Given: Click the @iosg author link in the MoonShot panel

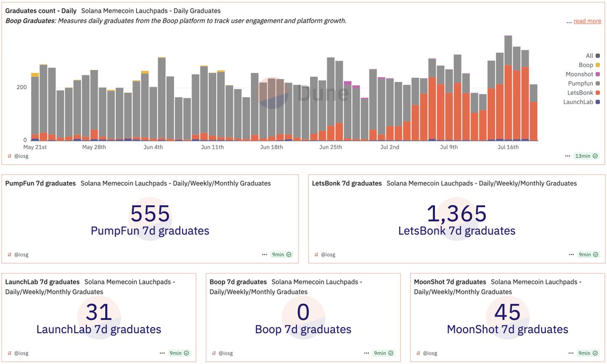Looking at the screenshot, I should click(x=430, y=353).
